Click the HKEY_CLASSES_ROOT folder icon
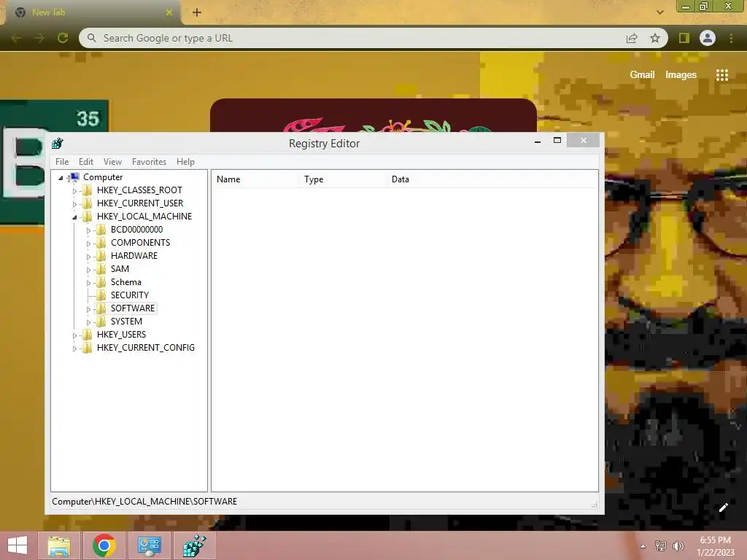This screenshot has width=747, height=560. pyautogui.click(x=88, y=190)
